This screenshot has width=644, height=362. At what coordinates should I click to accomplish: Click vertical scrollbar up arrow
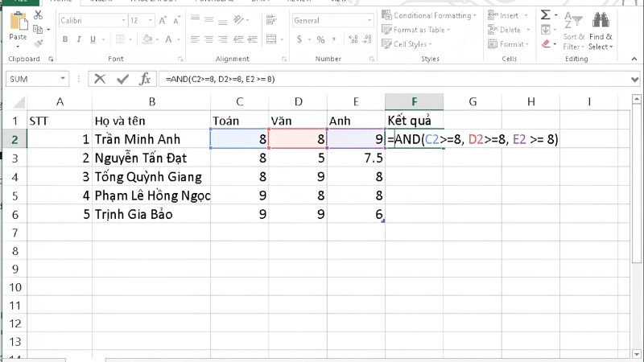(x=636, y=99)
